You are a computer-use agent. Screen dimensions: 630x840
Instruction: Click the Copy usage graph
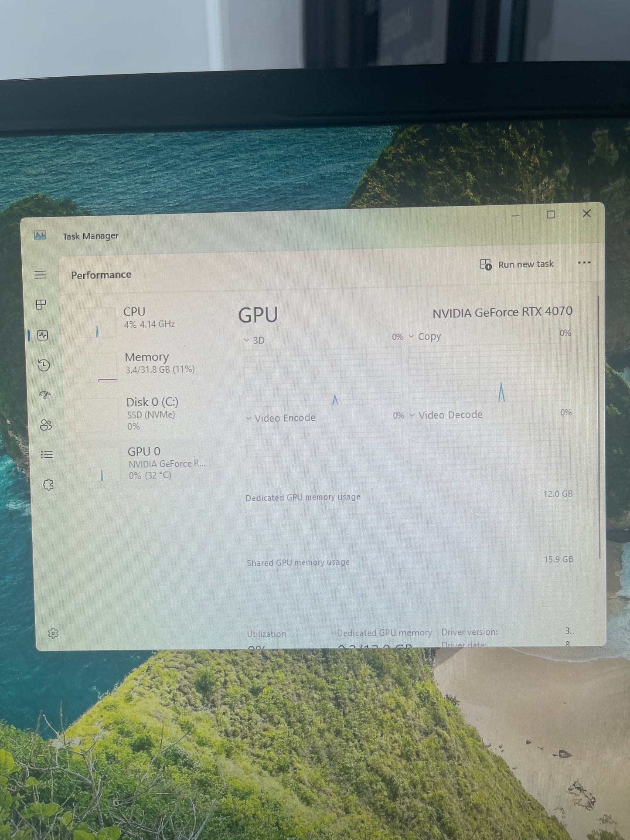489,373
